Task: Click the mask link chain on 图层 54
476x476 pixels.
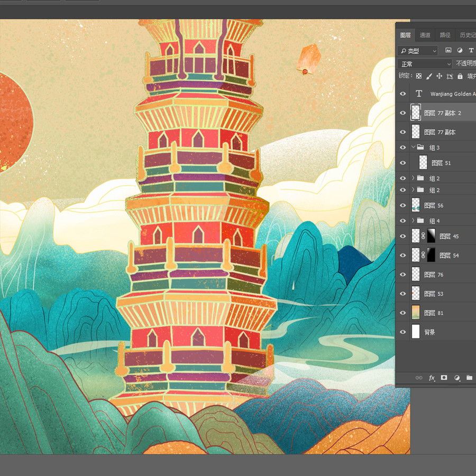Action: tap(423, 255)
